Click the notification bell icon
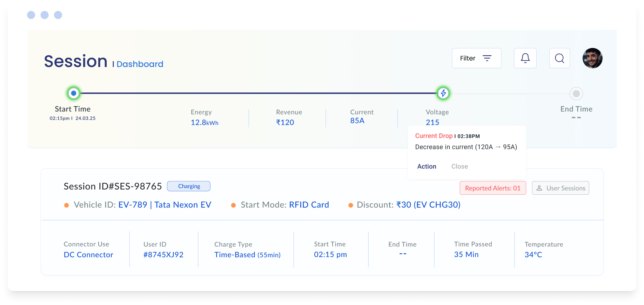This screenshot has height=305, width=644. coord(525,58)
